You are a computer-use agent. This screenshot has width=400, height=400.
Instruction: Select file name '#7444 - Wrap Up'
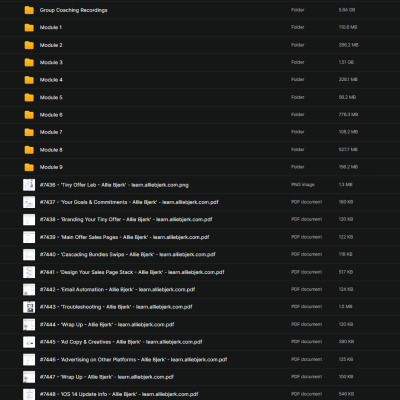pyautogui.click(x=107, y=324)
